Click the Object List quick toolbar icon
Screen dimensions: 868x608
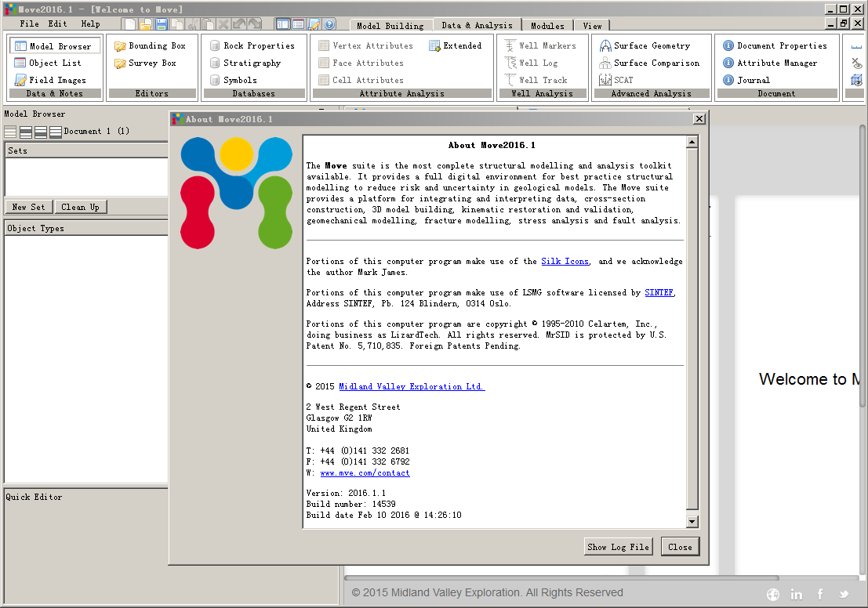click(x=298, y=24)
